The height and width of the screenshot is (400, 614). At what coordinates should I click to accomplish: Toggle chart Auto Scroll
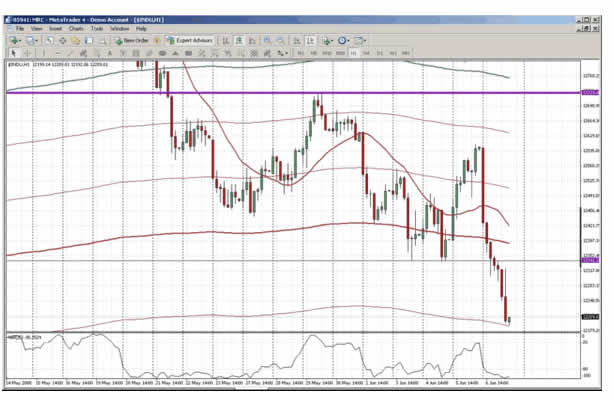pyautogui.click(x=297, y=40)
